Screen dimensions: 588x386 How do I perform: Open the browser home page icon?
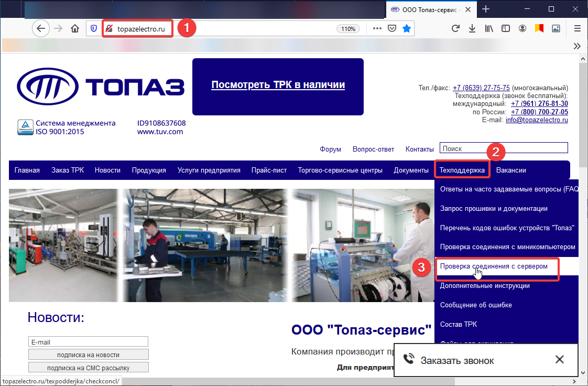click(75, 28)
